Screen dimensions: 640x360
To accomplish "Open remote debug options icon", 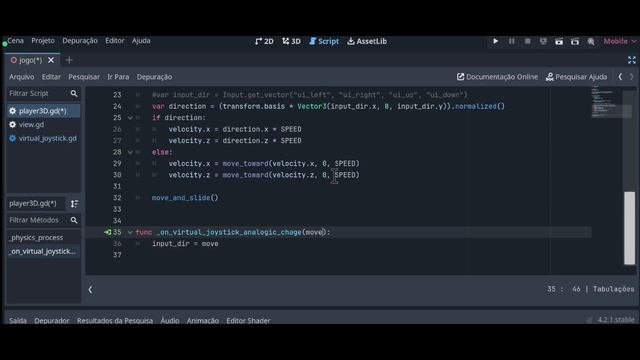I will 543,41.
